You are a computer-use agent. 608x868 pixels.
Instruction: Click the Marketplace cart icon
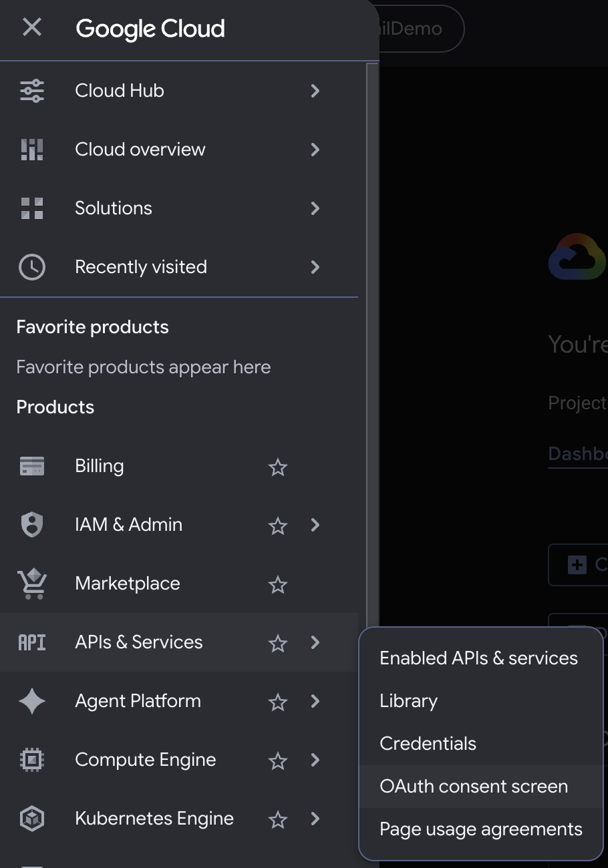click(x=32, y=584)
